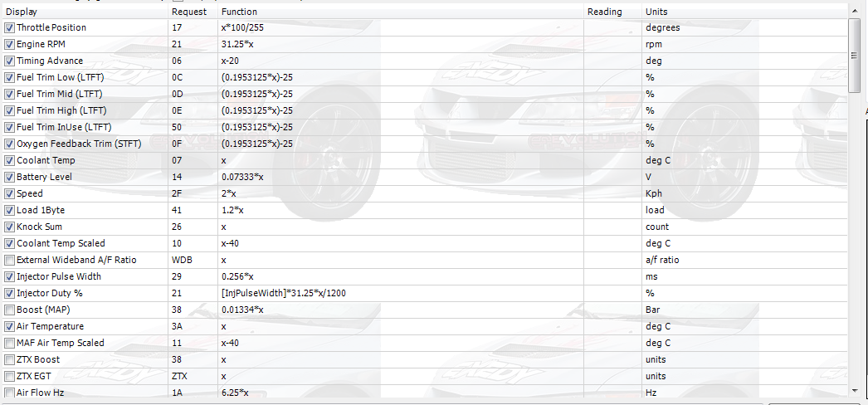Enable the Boost (MAP) checkbox
868x405 pixels.
tap(9, 310)
